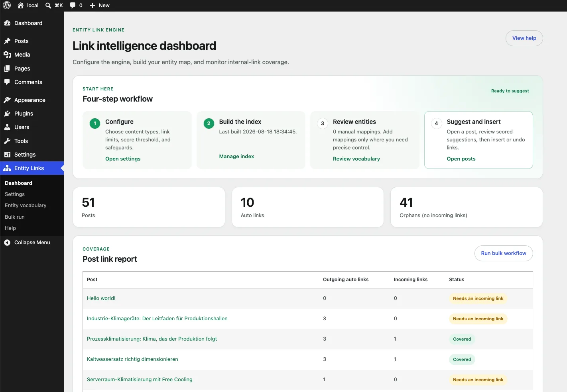
Task: Click the Appearance brush icon
Action: point(7,100)
